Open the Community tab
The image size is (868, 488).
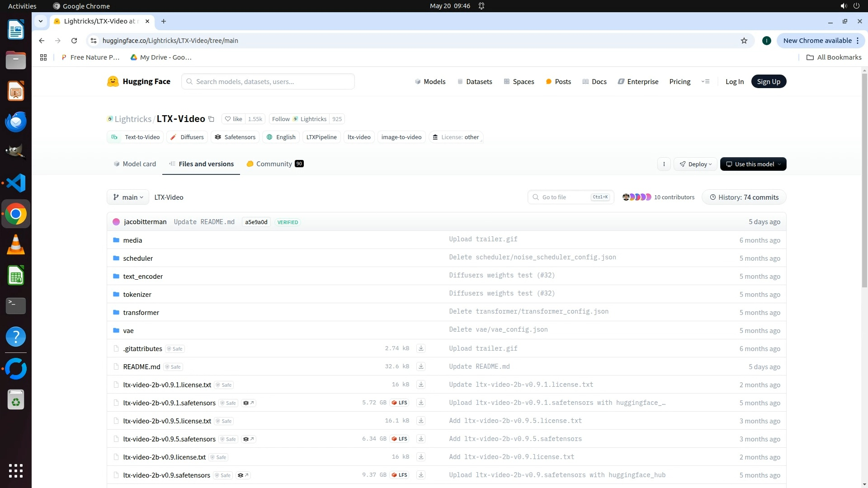click(x=274, y=164)
